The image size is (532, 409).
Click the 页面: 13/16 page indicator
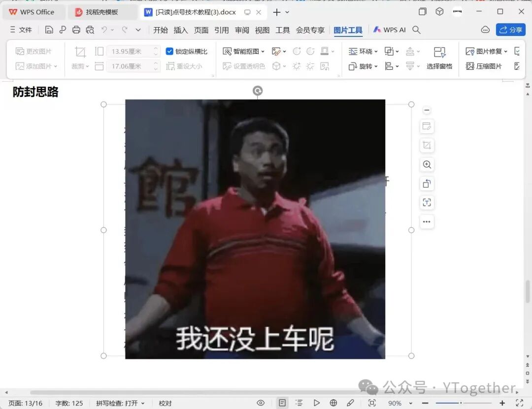tap(26, 403)
